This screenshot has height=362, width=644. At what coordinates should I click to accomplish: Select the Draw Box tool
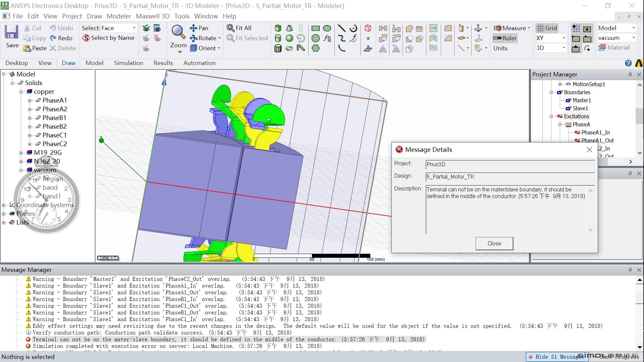[278, 28]
